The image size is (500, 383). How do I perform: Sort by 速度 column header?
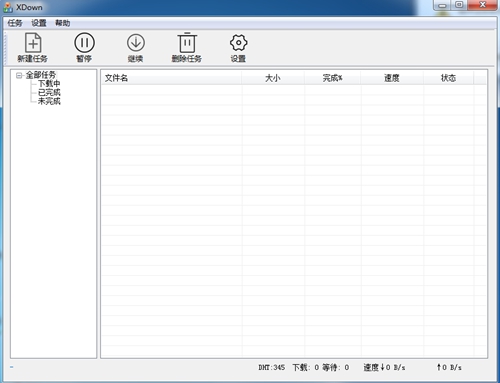(392, 78)
